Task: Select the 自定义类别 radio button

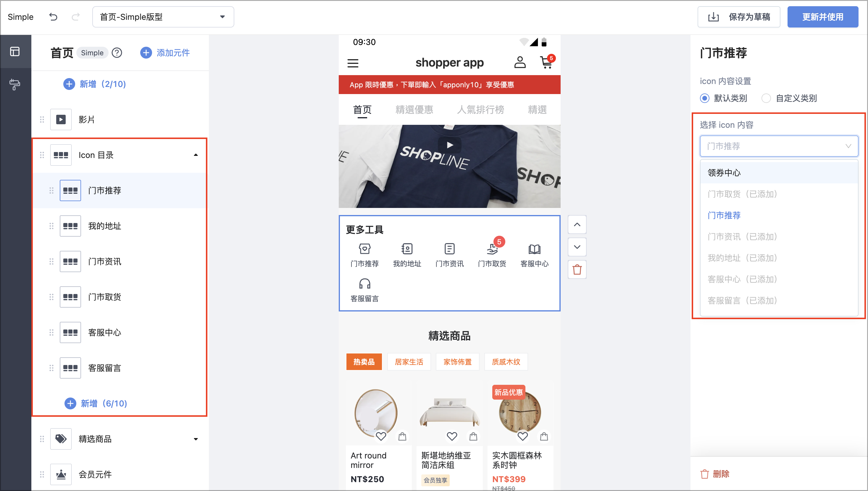Action: (766, 98)
